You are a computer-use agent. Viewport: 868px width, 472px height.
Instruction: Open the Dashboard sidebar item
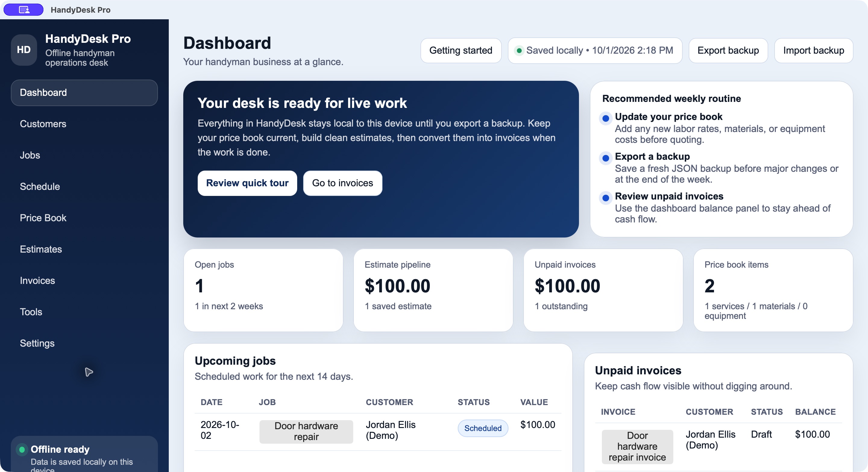click(84, 93)
